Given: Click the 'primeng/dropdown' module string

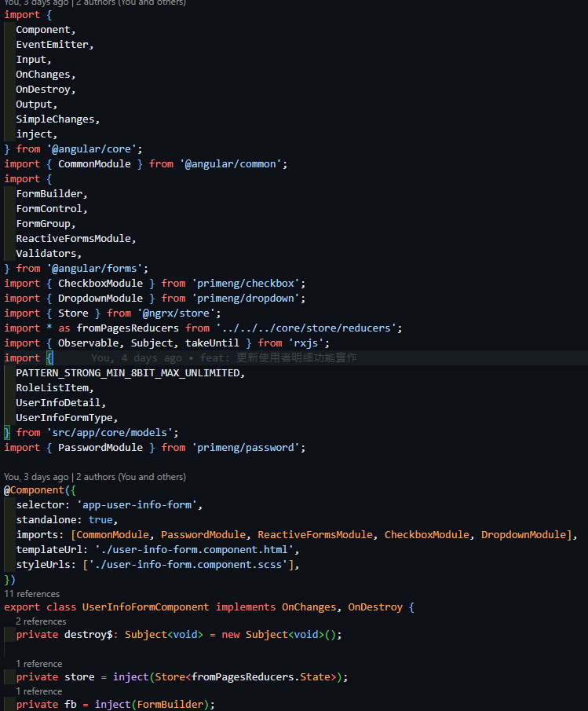Looking at the screenshot, I should click(x=246, y=299).
